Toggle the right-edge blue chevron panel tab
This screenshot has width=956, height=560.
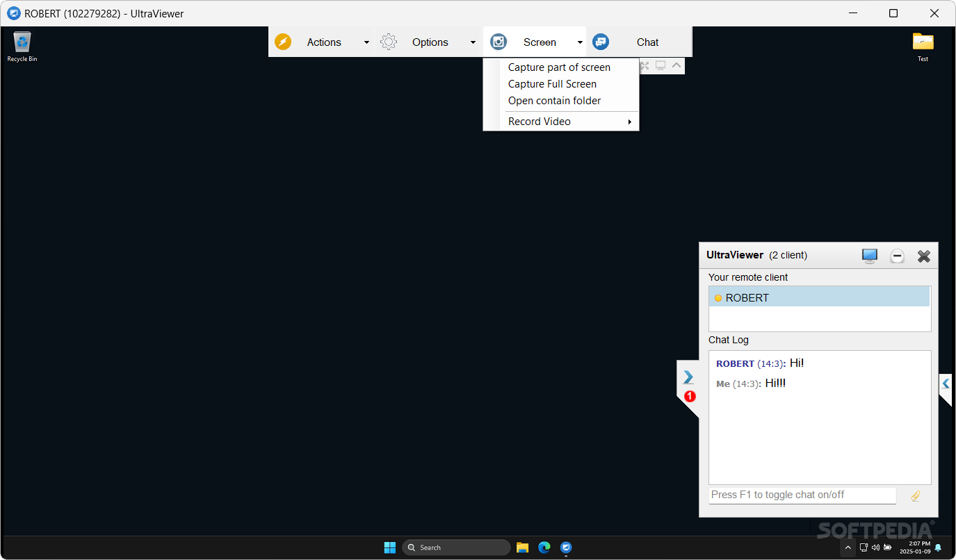click(946, 383)
